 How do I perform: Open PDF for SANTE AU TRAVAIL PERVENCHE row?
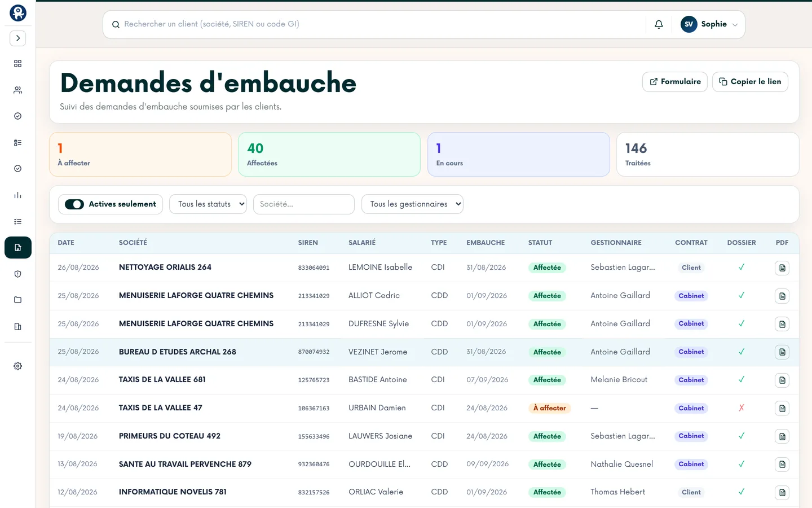782,465
